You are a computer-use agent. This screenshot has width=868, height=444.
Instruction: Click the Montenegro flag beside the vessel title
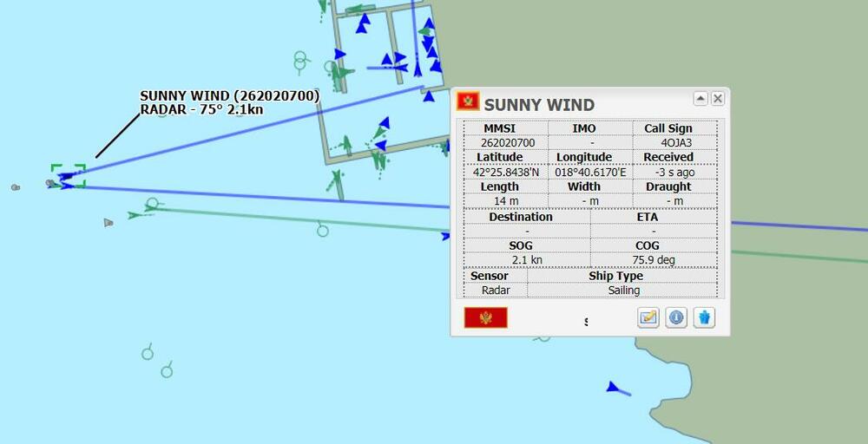click(x=468, y=101)
